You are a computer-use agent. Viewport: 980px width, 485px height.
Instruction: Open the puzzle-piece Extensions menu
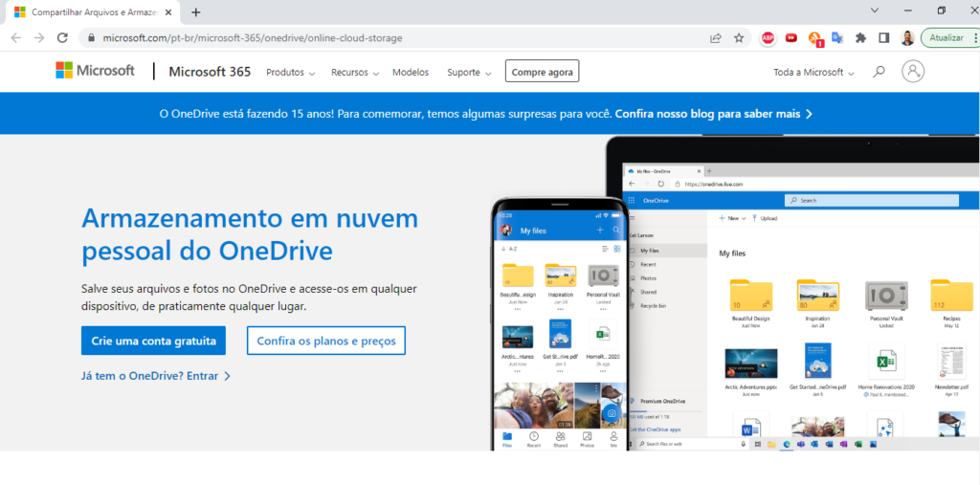[x=860, y=38]
